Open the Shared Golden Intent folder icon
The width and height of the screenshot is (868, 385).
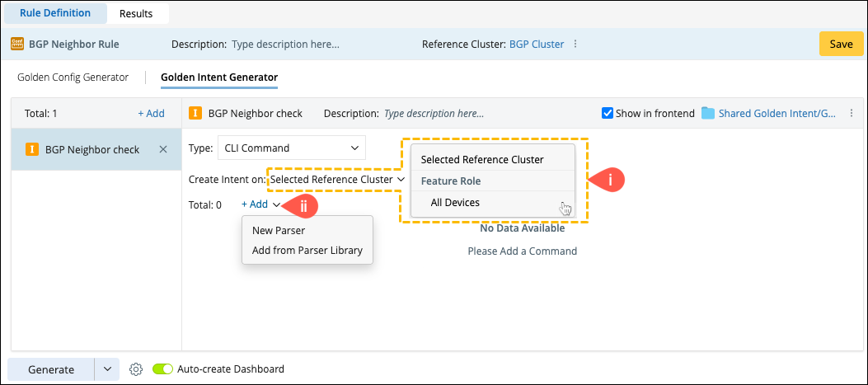pyautogui.click(x=708, y=114)
